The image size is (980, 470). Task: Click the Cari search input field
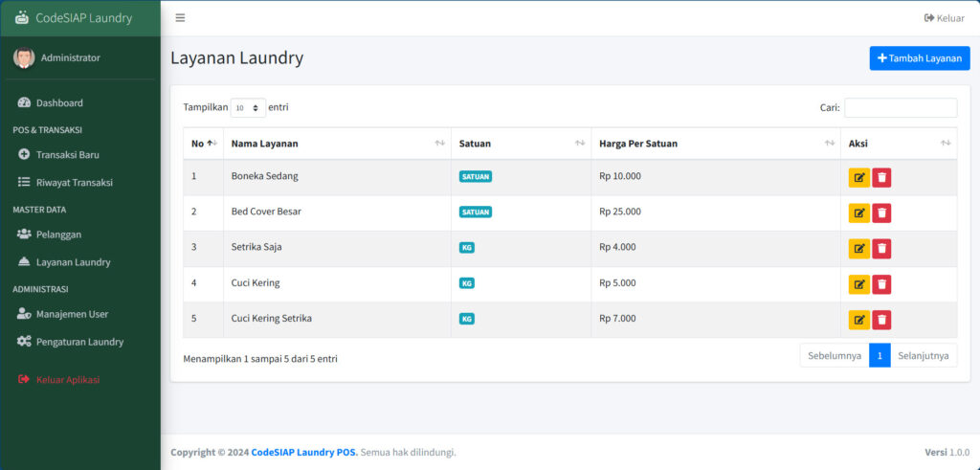(x=900, y=108)
